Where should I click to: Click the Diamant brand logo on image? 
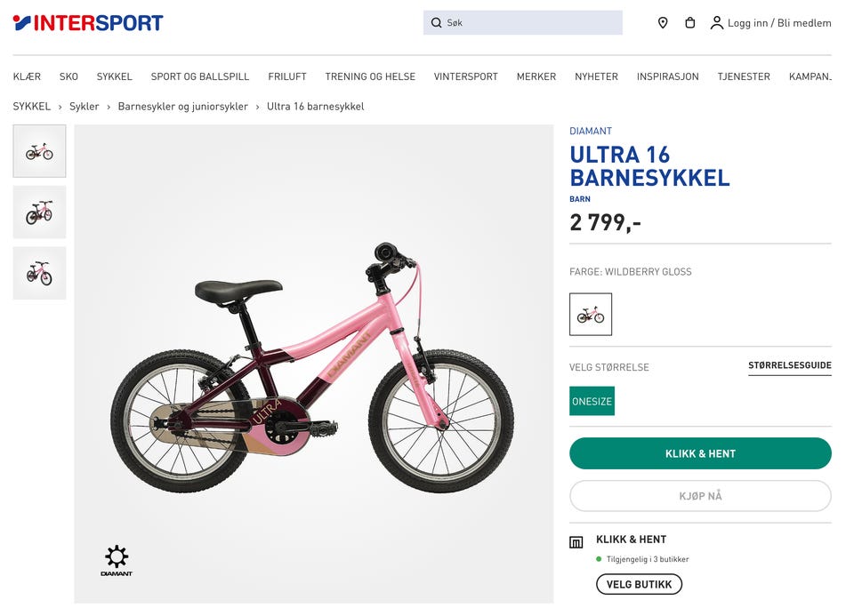click(x=117, y=562)
